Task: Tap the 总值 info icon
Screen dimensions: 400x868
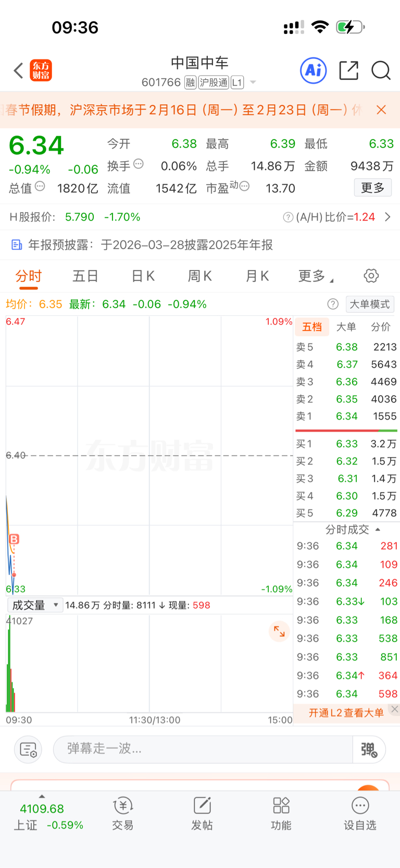Action: pos(40,186)
